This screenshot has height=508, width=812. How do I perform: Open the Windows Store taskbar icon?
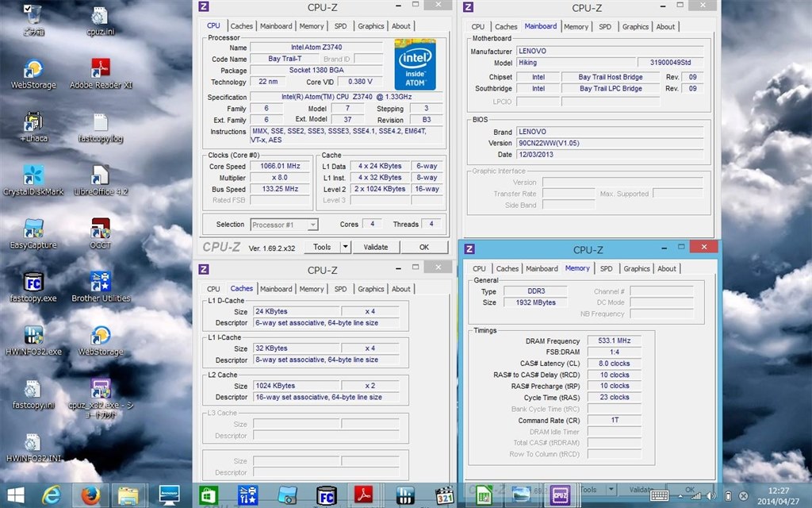209,495
